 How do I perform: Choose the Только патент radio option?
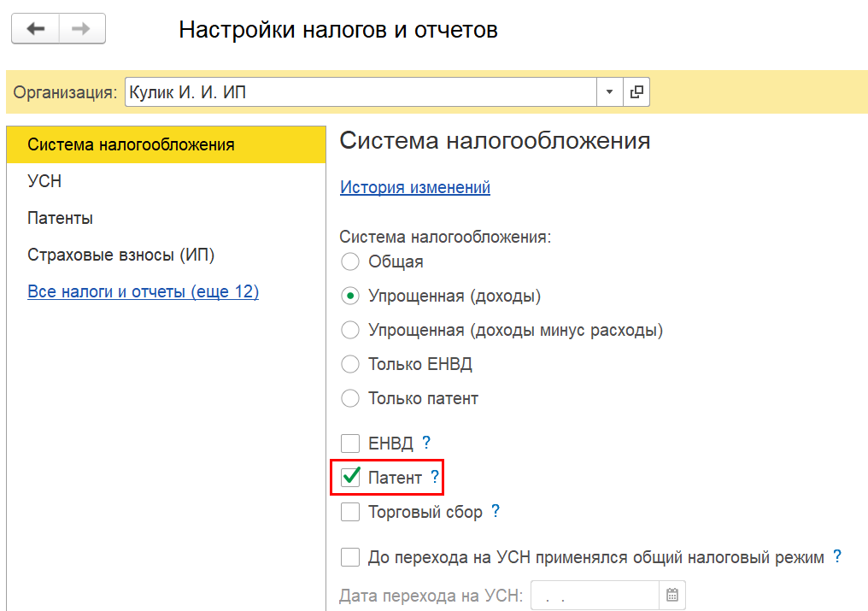(x=350, y=398)
